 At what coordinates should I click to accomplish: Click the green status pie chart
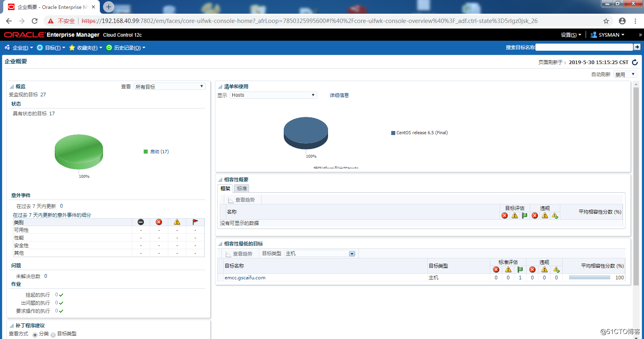[79, 152]
